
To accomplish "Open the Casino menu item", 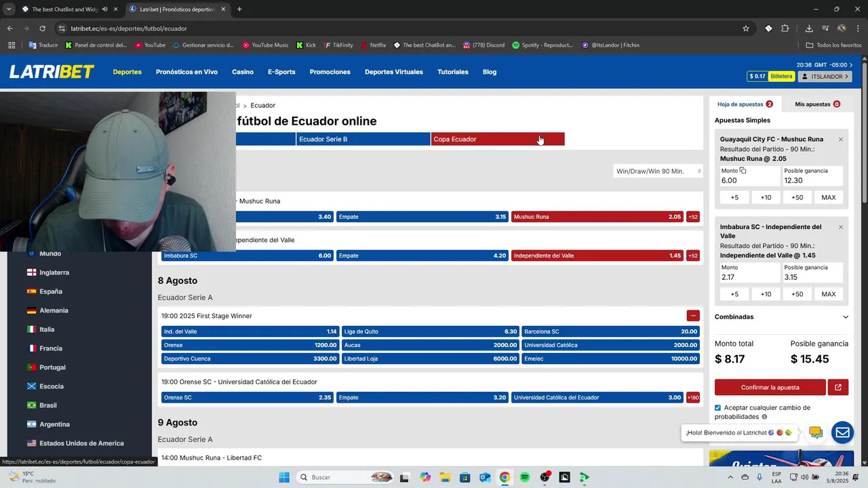I will coord(243,72).
